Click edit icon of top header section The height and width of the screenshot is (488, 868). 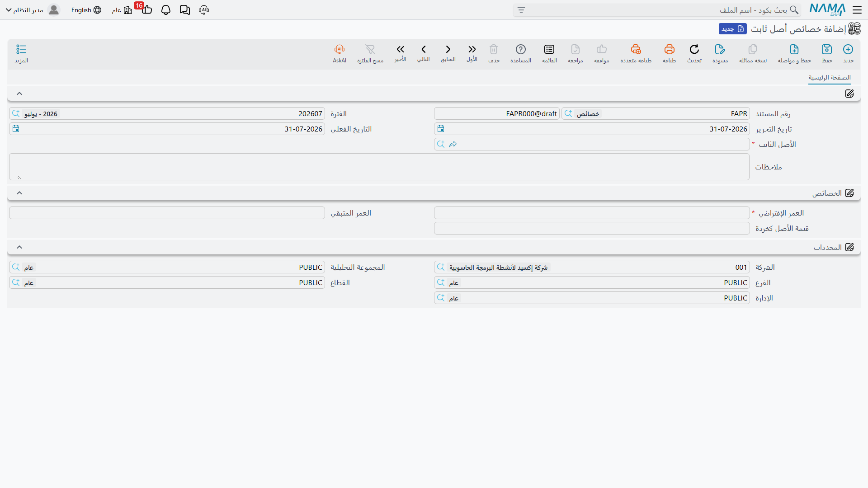[849, 94]
